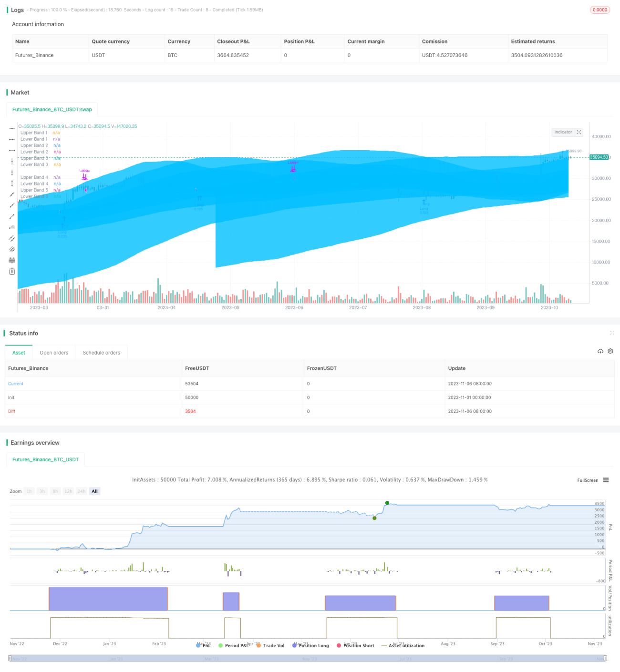Select the triple parallel lines tool
Screen dimensions: 620x672
pyautogui.click(x=12, y=249)
